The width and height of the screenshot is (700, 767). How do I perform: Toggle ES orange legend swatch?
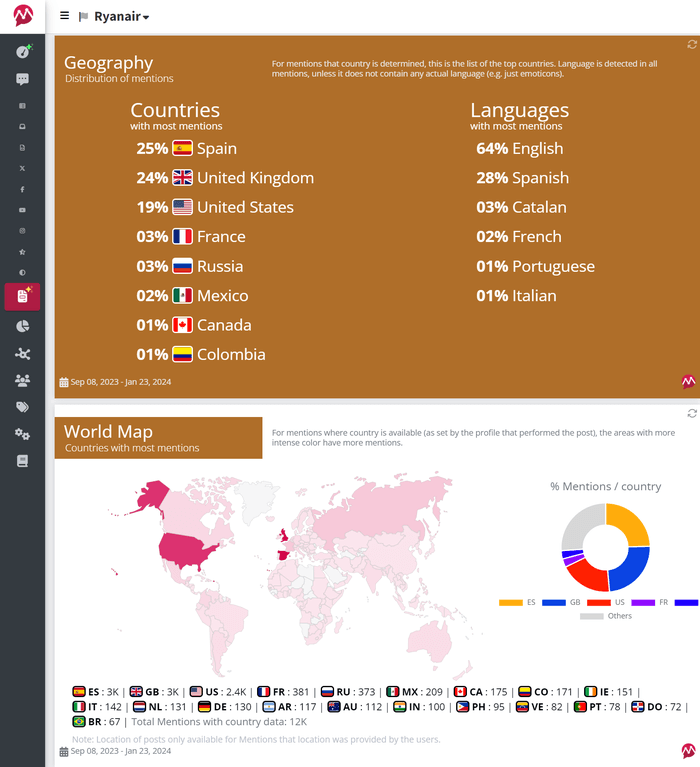point(511,603)
